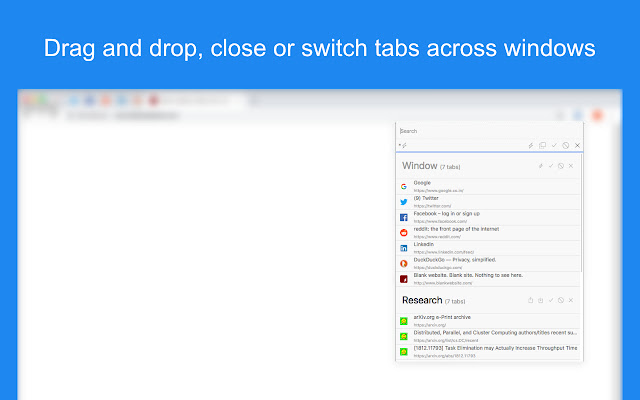Click the DuckDuckGo favicon
Viewport: 640px width, 400px height.
[404, 264]
